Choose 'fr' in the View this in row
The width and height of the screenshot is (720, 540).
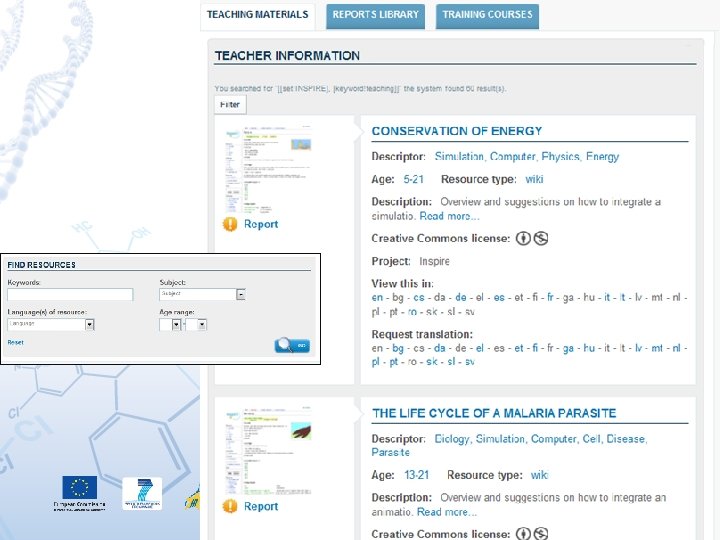point(550,298)
